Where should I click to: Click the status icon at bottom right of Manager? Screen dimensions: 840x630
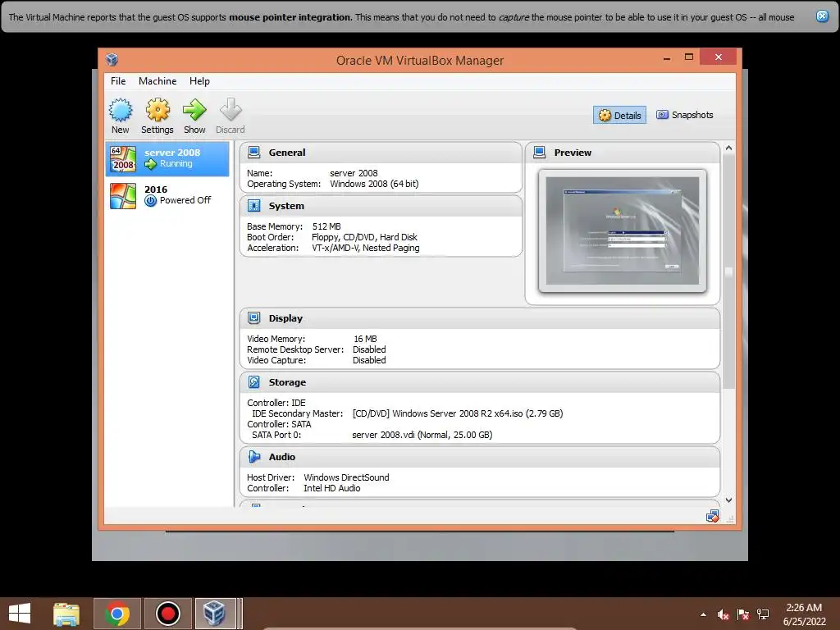pos(713,517)
